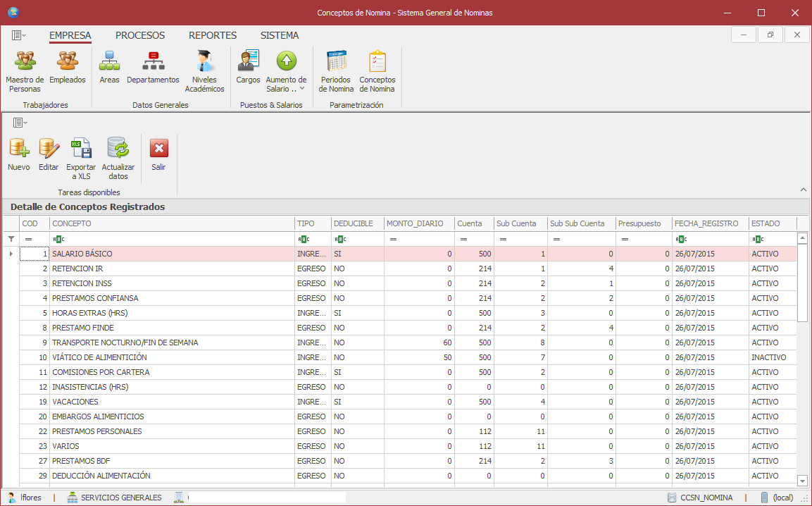Click the grid scrollbar up arrow
812x506 pixels.
point(802,238)
